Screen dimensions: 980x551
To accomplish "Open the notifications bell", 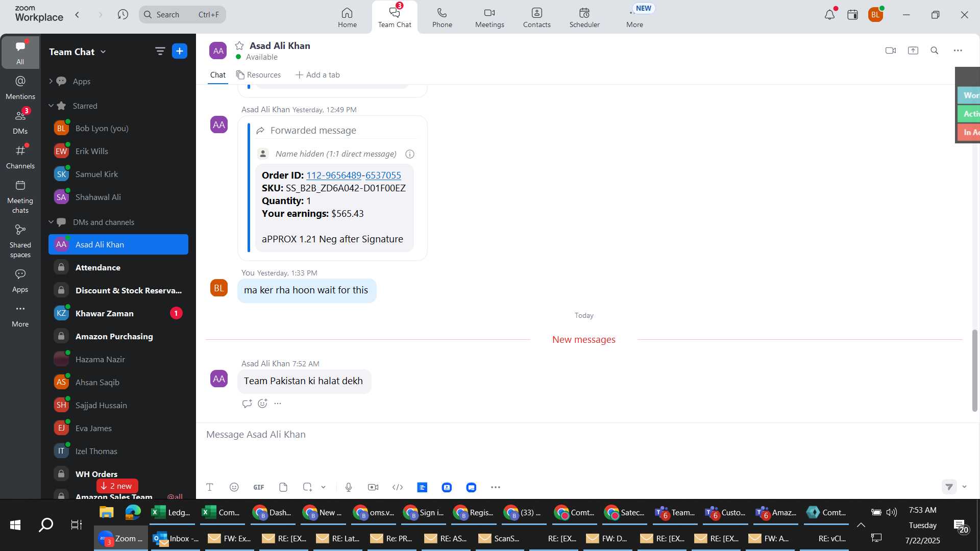I will tap(830, 15).
